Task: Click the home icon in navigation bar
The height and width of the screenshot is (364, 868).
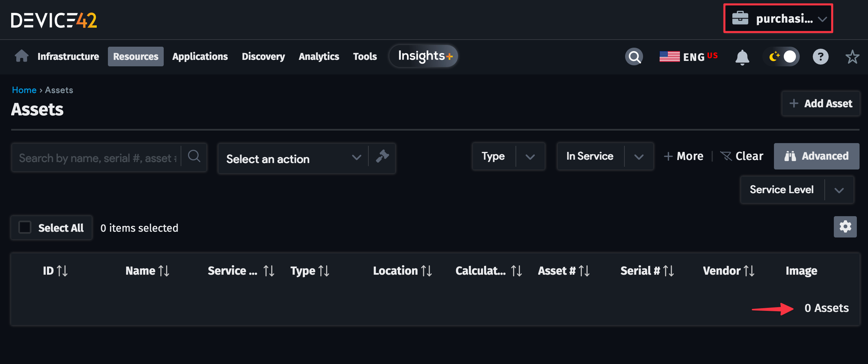Action: [x=21, y=56]
